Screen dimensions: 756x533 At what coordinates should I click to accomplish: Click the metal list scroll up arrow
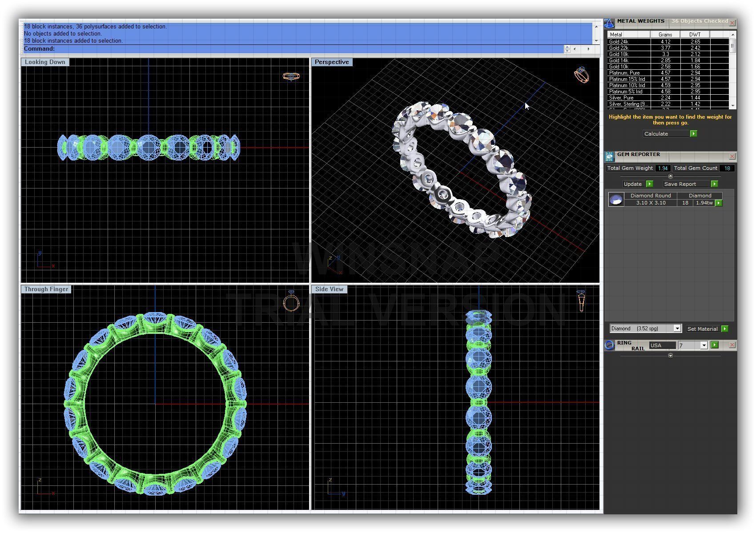point(732,34)
